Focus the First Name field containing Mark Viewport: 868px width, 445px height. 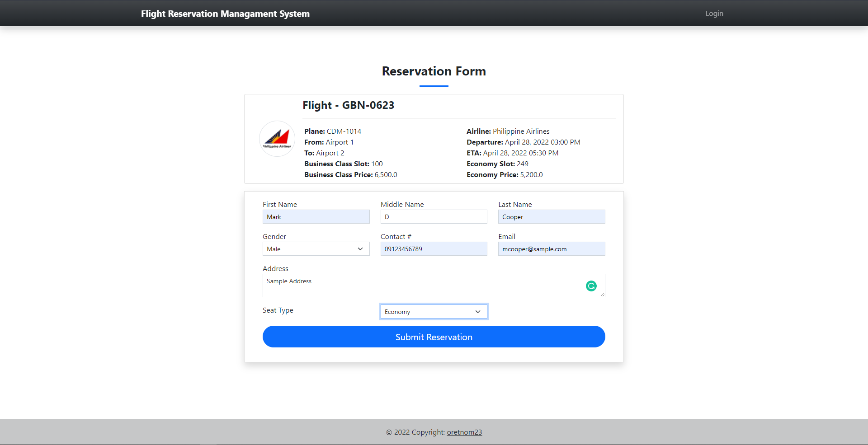click(316, 217)
